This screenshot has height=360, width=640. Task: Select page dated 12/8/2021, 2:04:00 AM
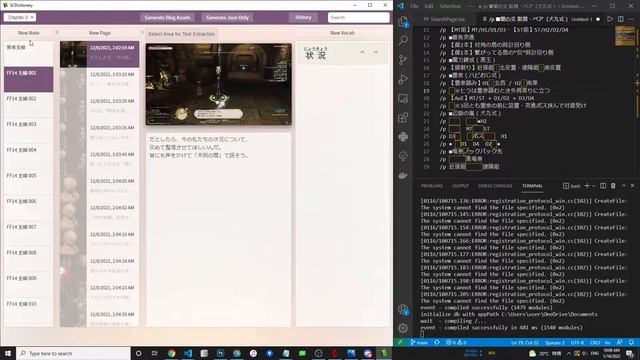(100, 187)
